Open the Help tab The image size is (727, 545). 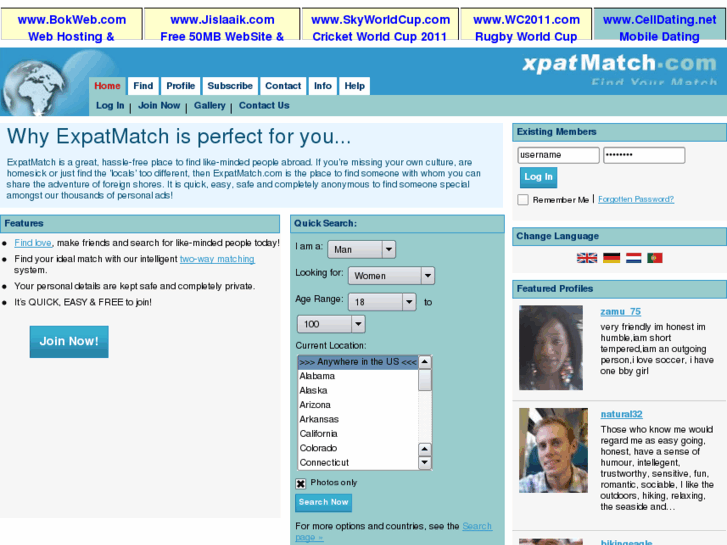pos(355,86)
